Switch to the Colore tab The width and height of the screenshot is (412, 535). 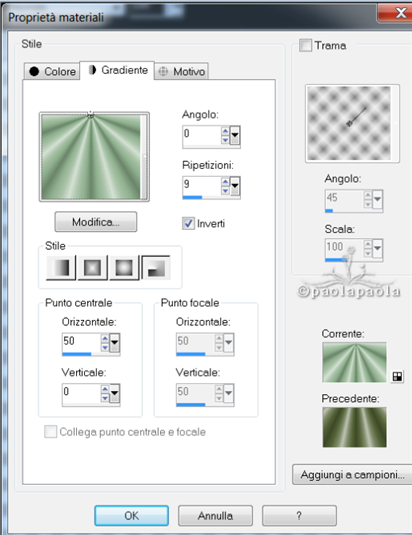point(52,71)
